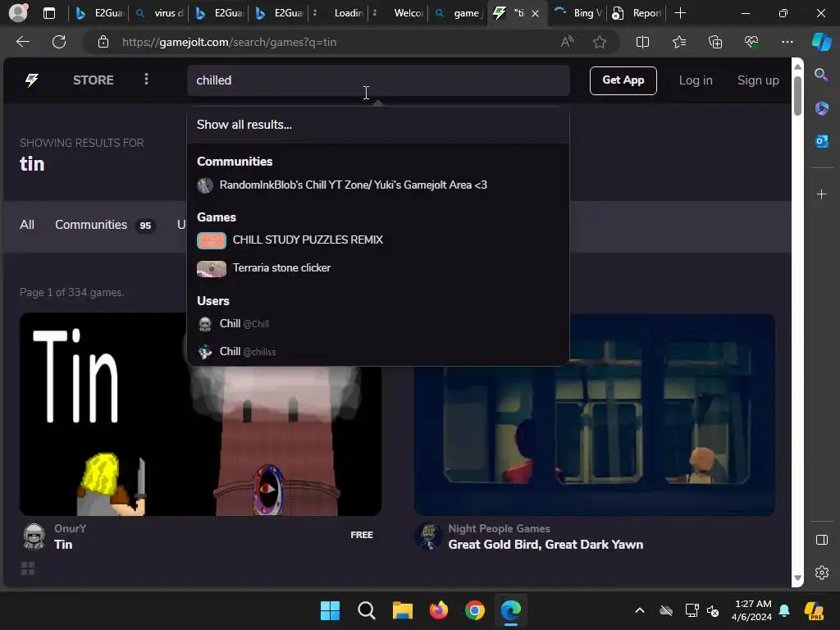840x630 pixels.
Task: Show hidden system tray icons
Action: pyautogui.click(x=640, y=610)
